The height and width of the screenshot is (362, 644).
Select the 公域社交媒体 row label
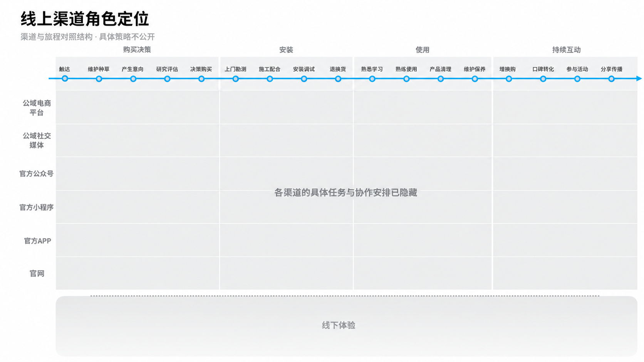[37, 140]
